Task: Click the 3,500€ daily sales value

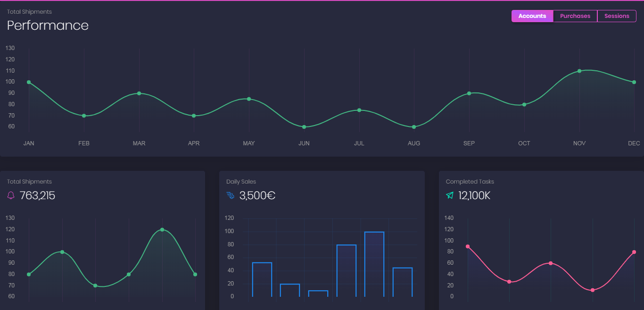Action: point(257,195)
